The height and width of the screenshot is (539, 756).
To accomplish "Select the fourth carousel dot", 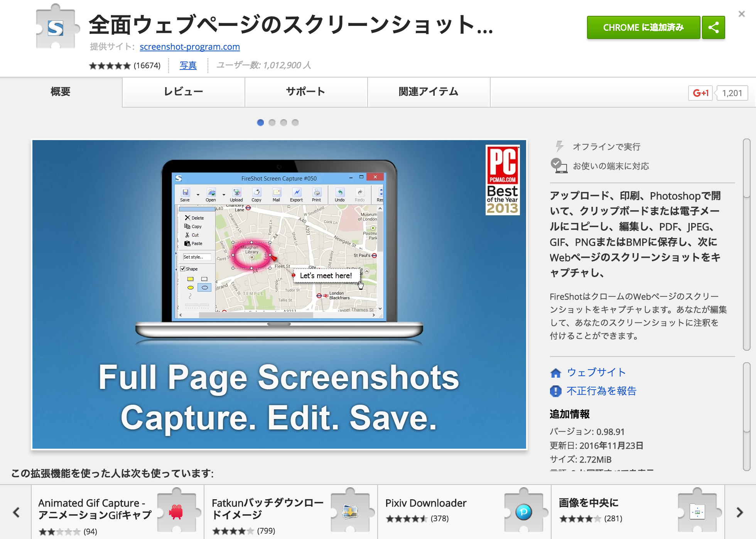I will [295, 122].
